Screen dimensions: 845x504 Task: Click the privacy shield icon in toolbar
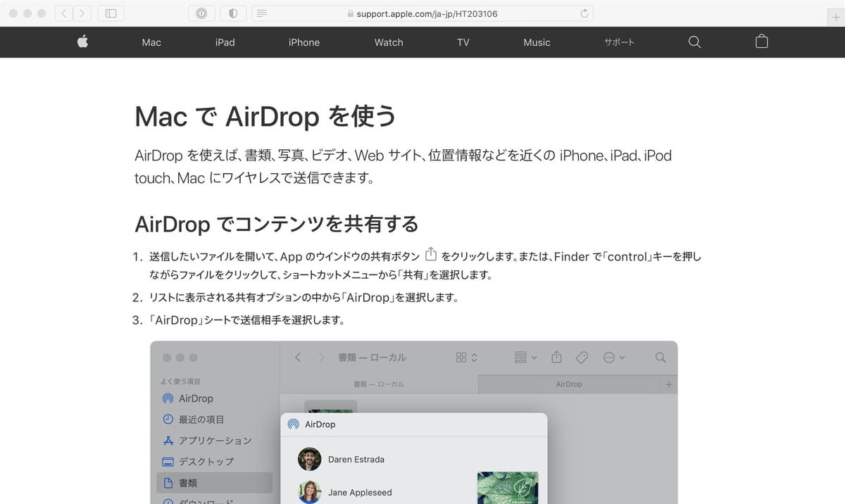click(233, 13)
